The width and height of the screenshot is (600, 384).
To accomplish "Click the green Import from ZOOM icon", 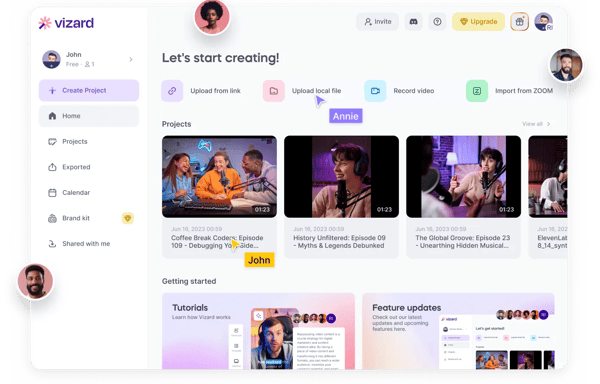I will (x=477, y=91).
